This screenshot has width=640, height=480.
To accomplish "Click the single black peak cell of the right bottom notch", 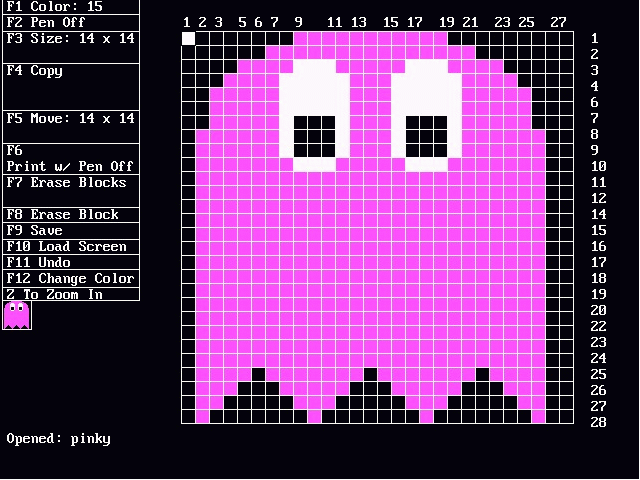I will pos(482,374).
